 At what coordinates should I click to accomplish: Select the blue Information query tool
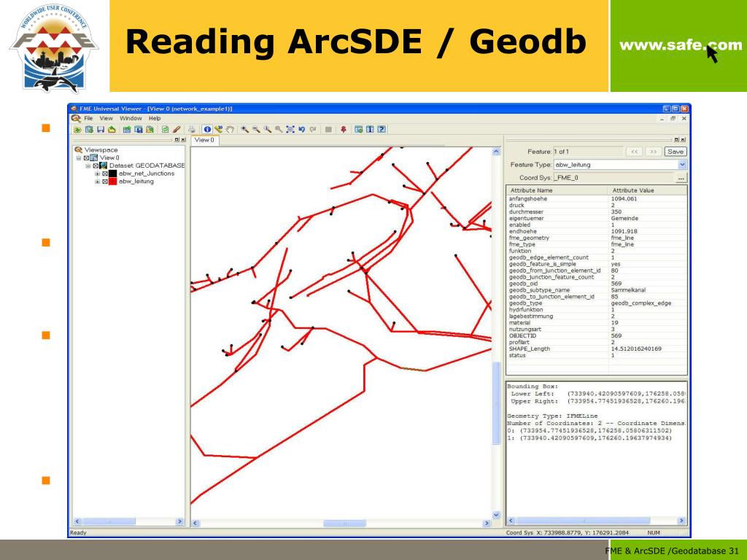click(x=207, y=130)
